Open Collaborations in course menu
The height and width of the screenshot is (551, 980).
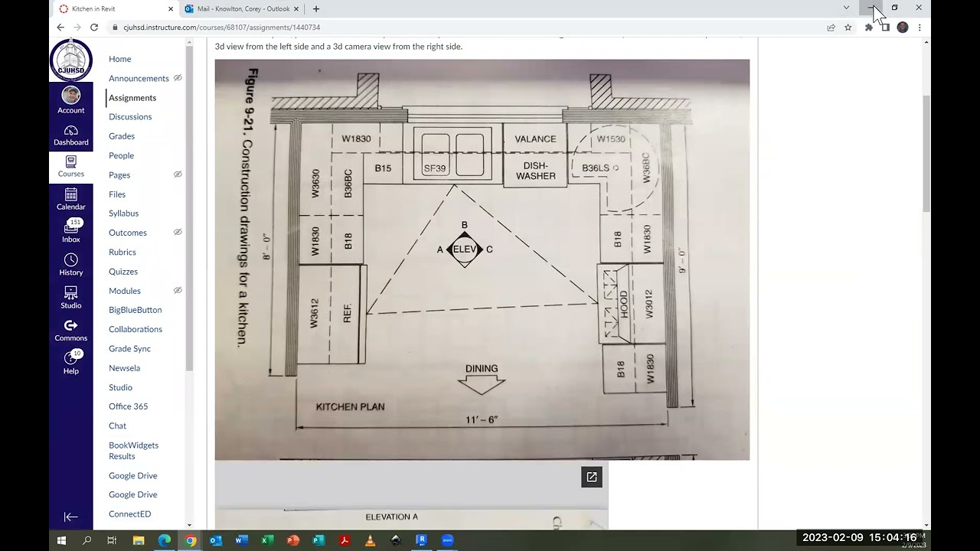tap(136, 329)
